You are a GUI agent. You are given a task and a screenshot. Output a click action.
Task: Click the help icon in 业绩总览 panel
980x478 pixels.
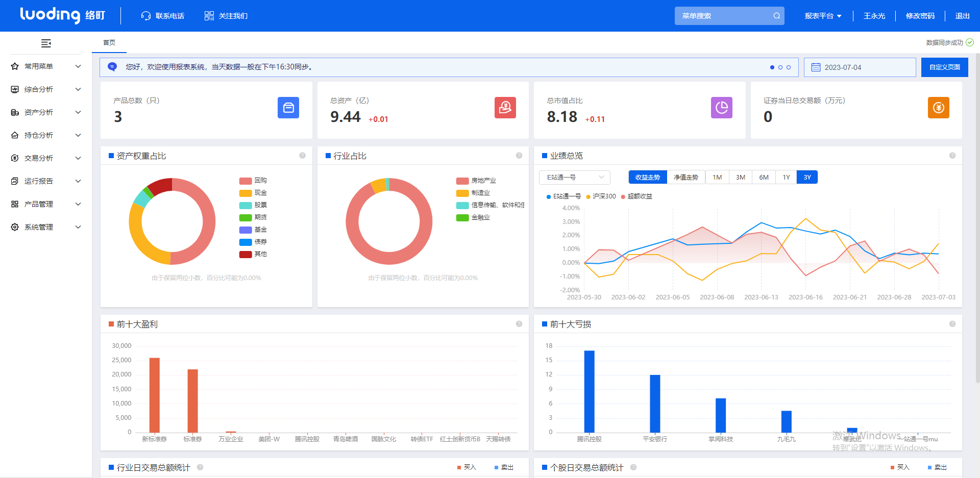[952, 156]
